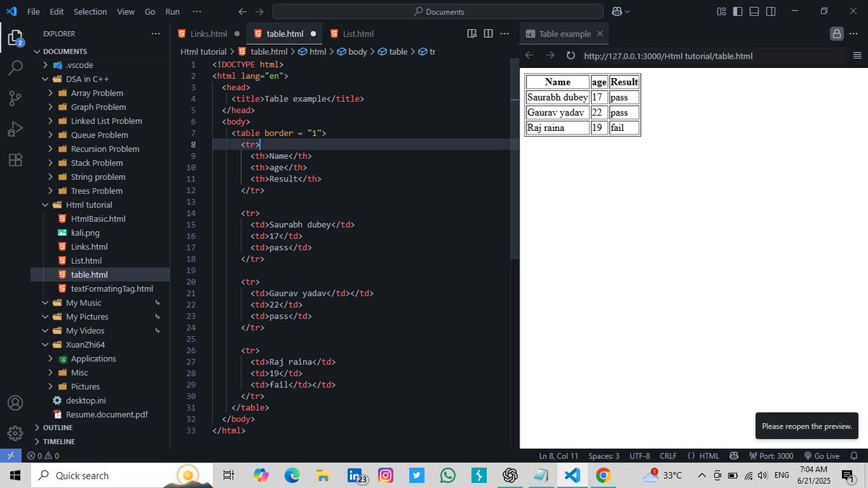The image size is (868, 488).
Task: Click the Instagram icon in the taskbar
Action: (x=386, y=475)
